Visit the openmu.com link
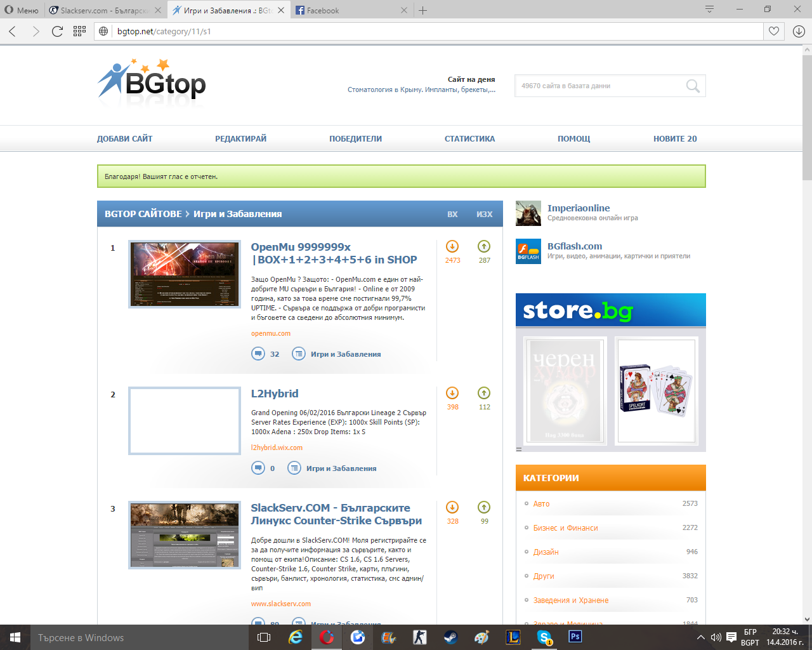 (x=271, y=333)
